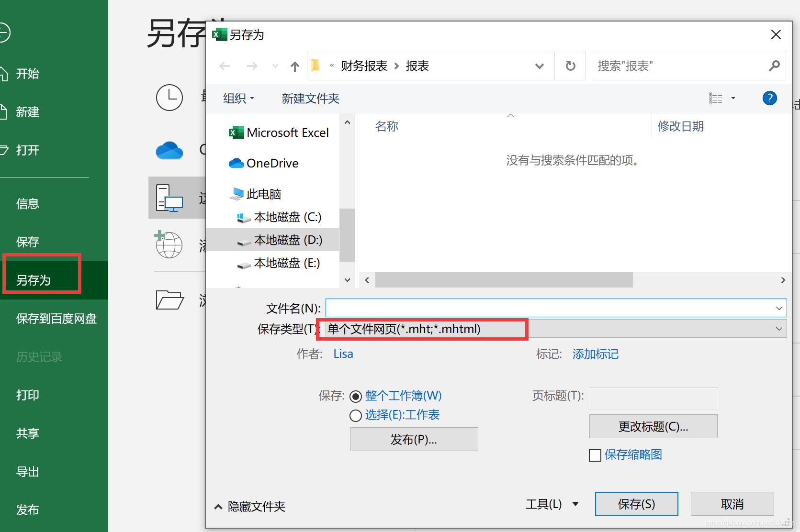This screenshot has height=532, width=800.
Task: Open 导出 from the left menu
Action: (27, 471)
